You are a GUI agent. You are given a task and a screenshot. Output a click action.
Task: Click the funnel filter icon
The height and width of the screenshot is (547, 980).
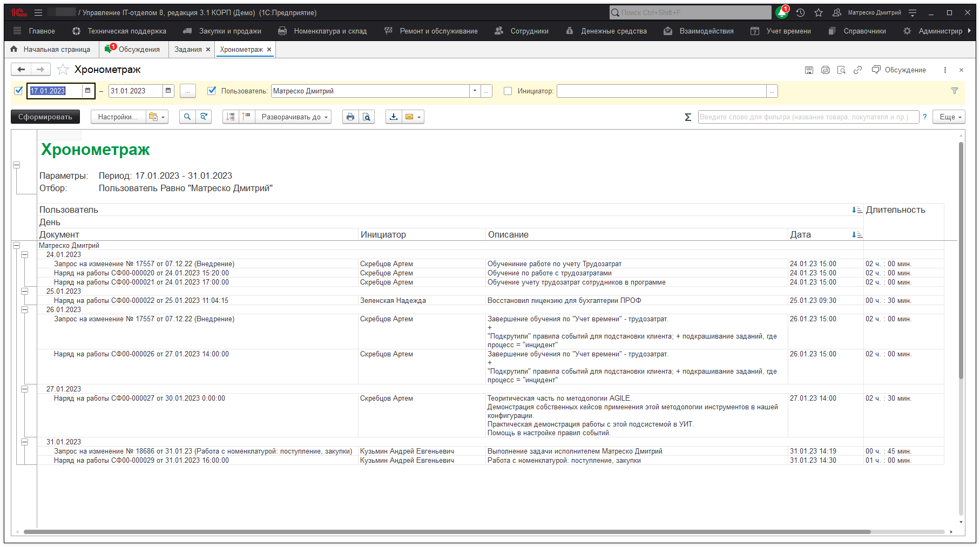pos(954,91)
